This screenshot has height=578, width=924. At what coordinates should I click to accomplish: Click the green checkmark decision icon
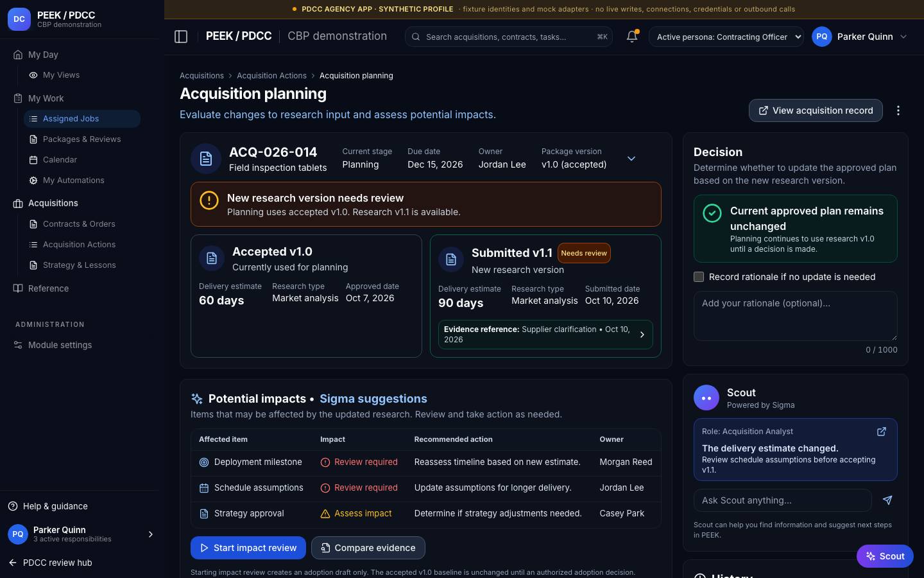tap(712, 213)
